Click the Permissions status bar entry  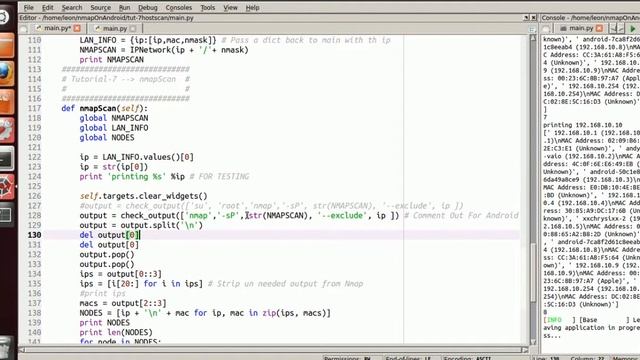(x=347, y=358)
